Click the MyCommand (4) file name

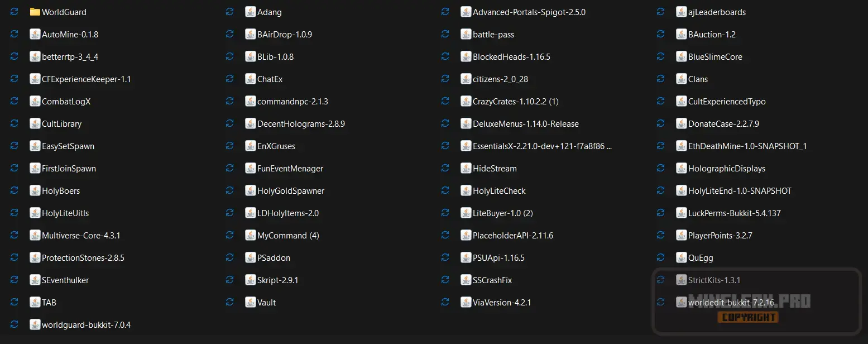click(x=288, y=235)
